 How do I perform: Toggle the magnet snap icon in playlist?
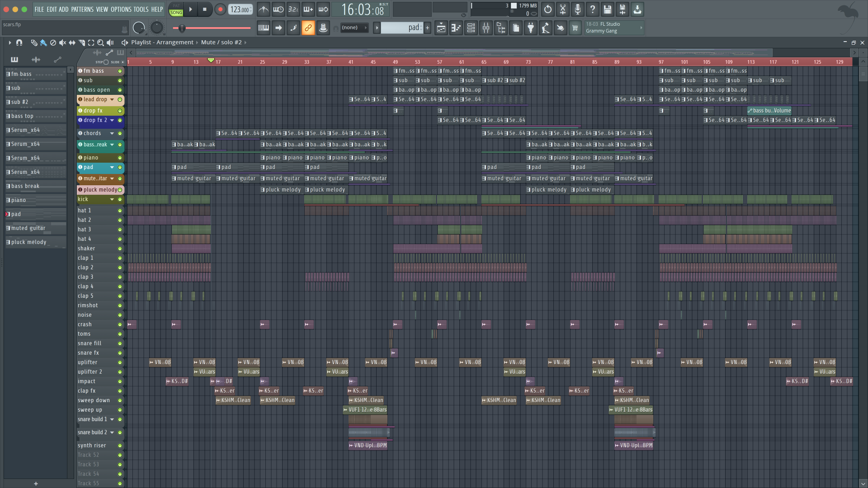tap(19, 42)
